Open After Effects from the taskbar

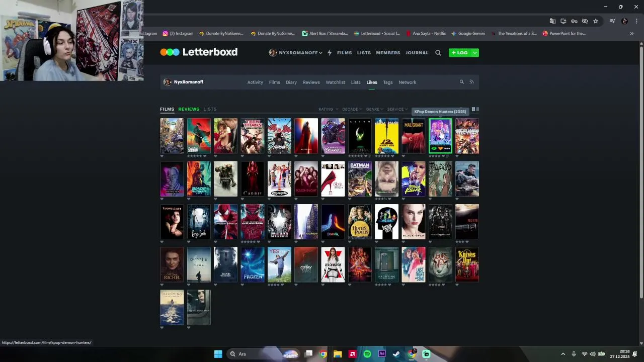pyautogui.click(x=382, y=354)
